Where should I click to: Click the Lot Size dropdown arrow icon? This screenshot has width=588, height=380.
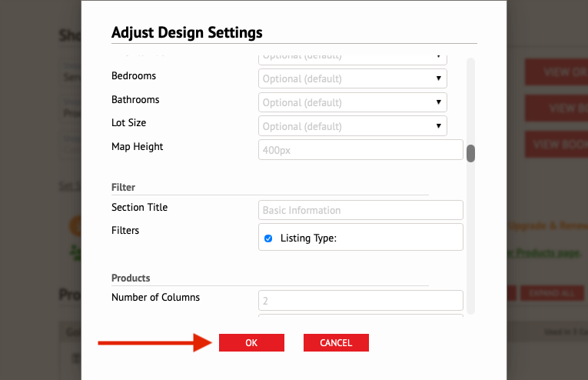coord(438,126)
